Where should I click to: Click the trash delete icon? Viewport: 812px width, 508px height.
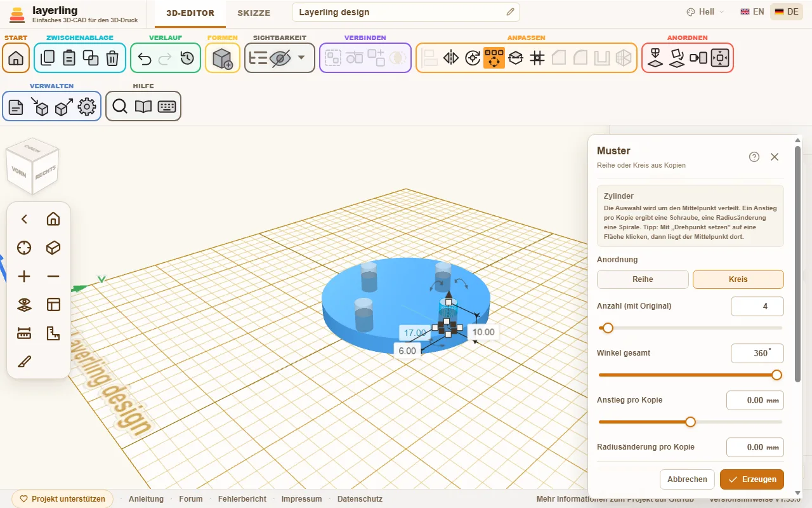[x=112, y=58]
